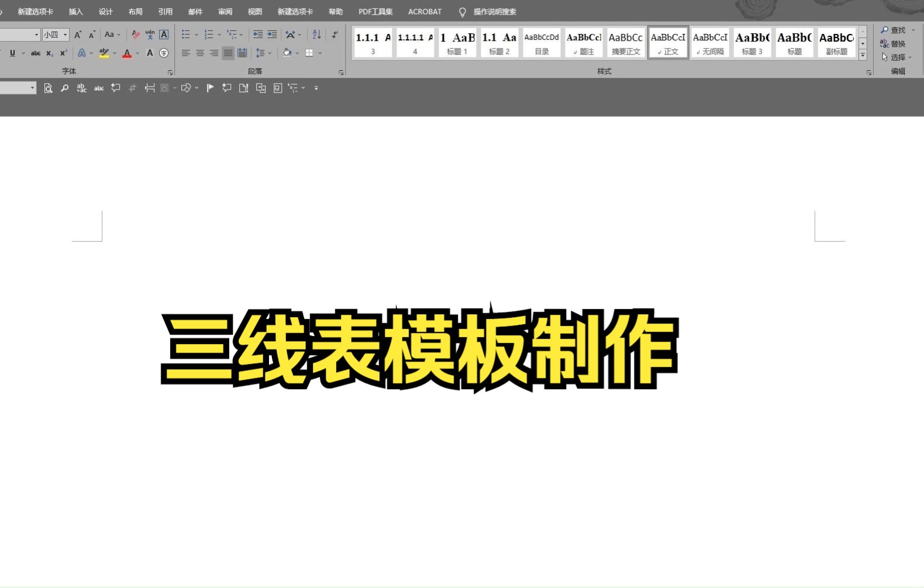Viewport: 924px width, 588px height.
Task: Toggle subscript formatting
Action: point(50,53)
